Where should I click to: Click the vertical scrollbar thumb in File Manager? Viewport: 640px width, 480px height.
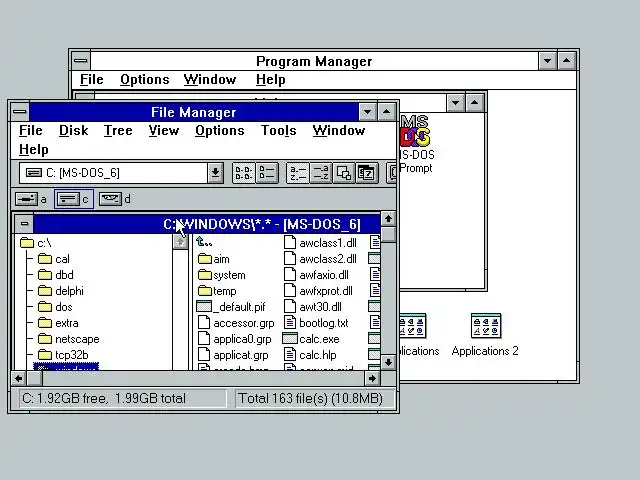388,235
